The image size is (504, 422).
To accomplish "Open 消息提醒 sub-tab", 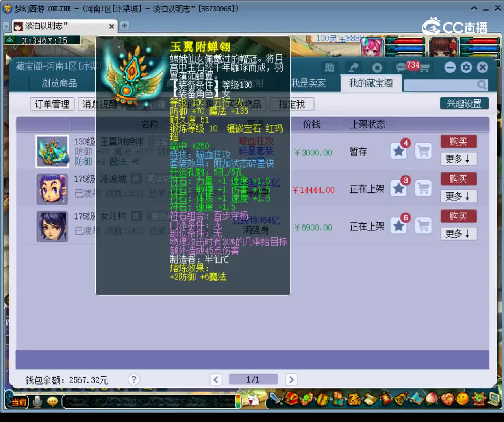I will coord(100,104).
